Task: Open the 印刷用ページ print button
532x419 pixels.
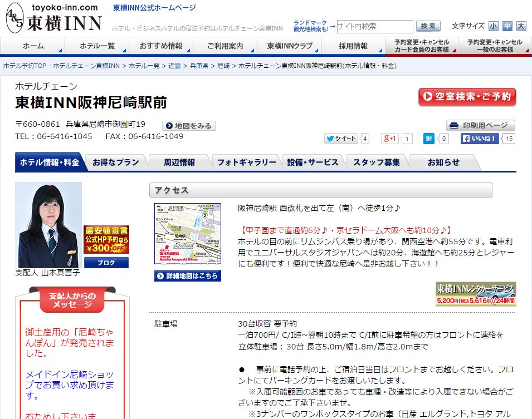Action: [x=480, y=126]
